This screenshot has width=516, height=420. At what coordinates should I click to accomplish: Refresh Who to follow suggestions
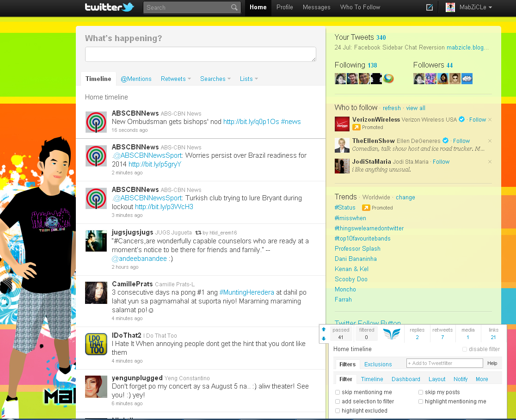(392, 108)
